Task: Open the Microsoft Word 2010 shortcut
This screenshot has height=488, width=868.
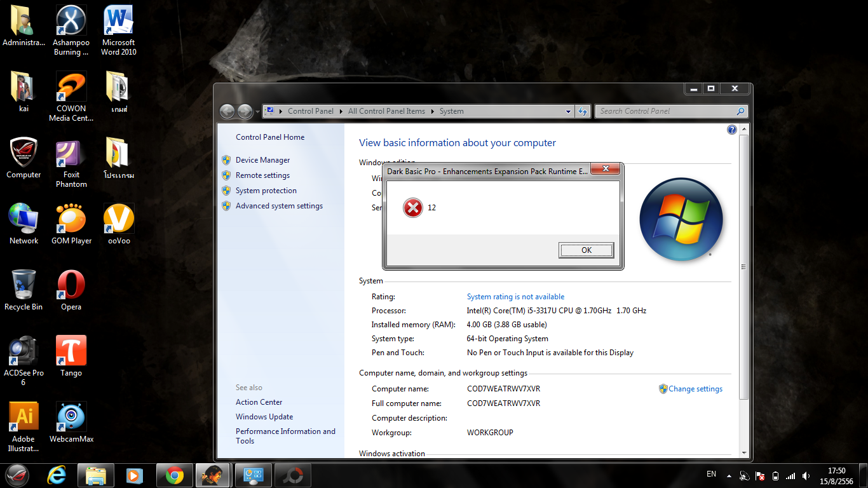Action: [119, 30]
